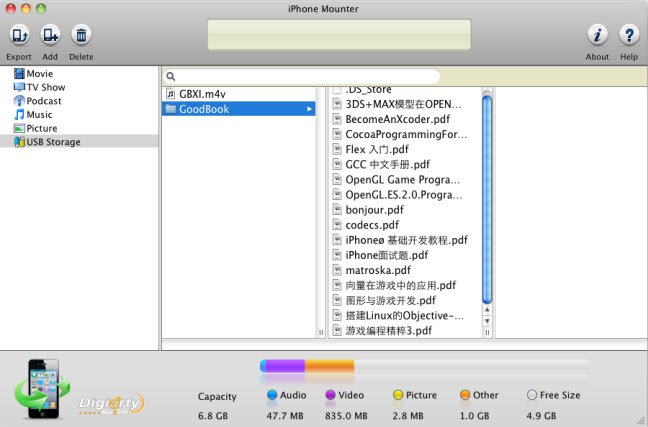The image size is (648, 427).
Task: Click the bonjour.pdf document icon
Action: pos(337,210)
